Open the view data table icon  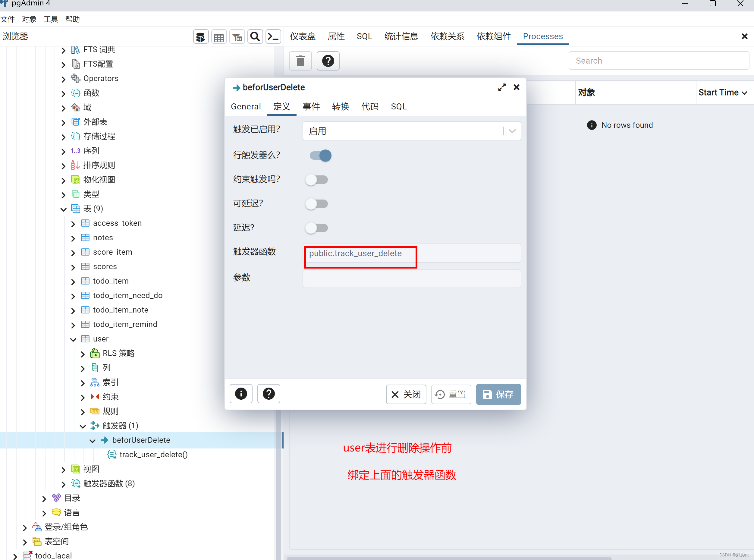(x=219, y=36)
